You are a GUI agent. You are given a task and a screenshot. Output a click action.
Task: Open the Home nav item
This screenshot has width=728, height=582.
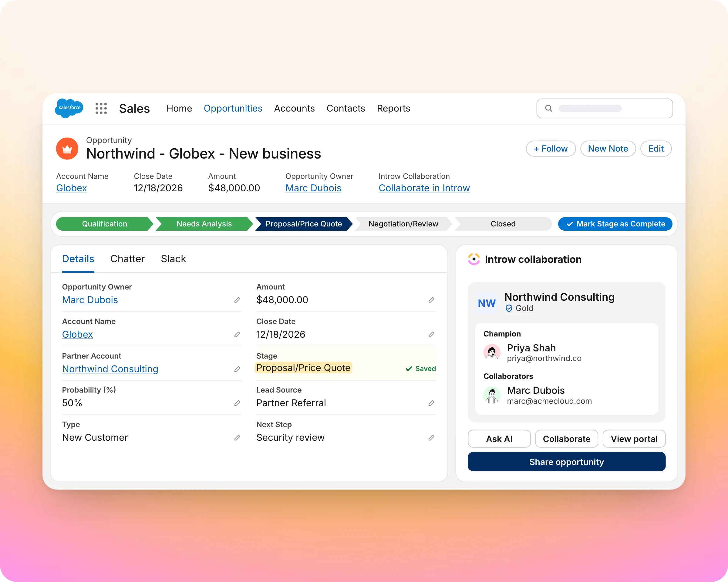(x=179, y=108)
